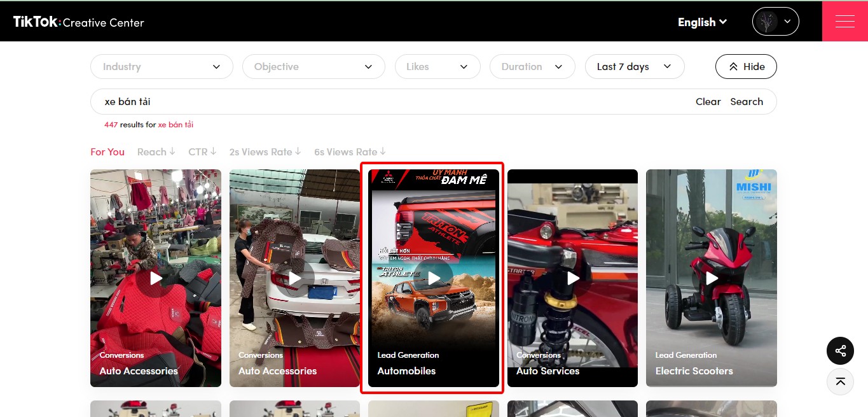Expand the Industry dropdown filter
Screen dimensions: 868x417
click(162, 67)
